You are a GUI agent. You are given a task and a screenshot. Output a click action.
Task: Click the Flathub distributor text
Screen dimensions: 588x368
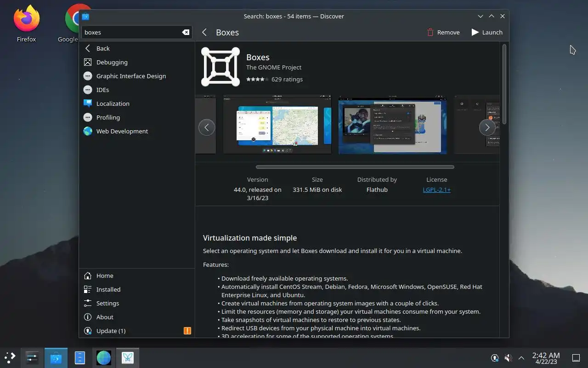[x=377, y=190]
